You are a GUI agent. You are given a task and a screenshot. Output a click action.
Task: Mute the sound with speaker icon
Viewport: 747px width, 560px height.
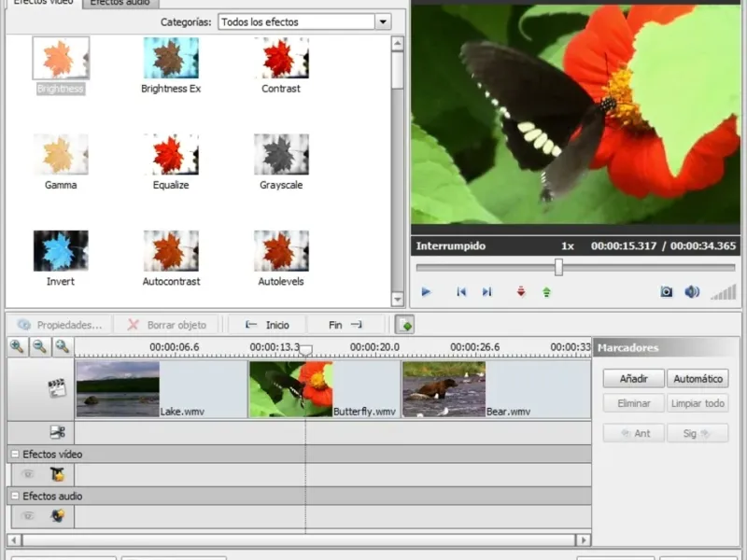692,291
